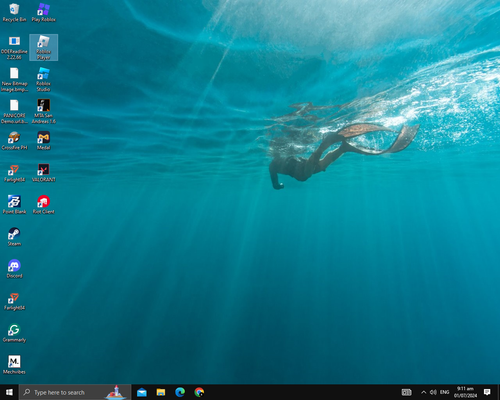Select the Grammarly desktop shortcut
Image resolution: width=500 pixels, height=400 pixels.
point(14,333)
